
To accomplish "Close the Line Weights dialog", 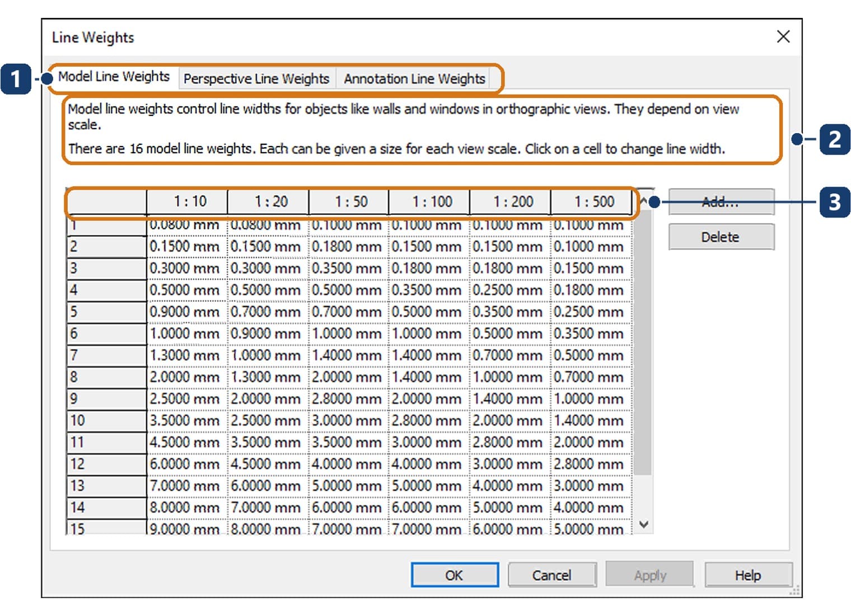I will point(783,37).
